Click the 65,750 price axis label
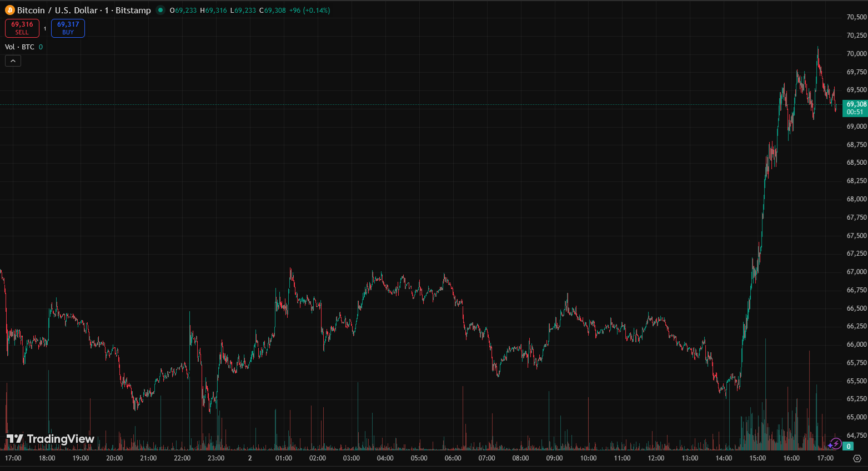This screenshot has height=471, width=868. click(856, 363)
